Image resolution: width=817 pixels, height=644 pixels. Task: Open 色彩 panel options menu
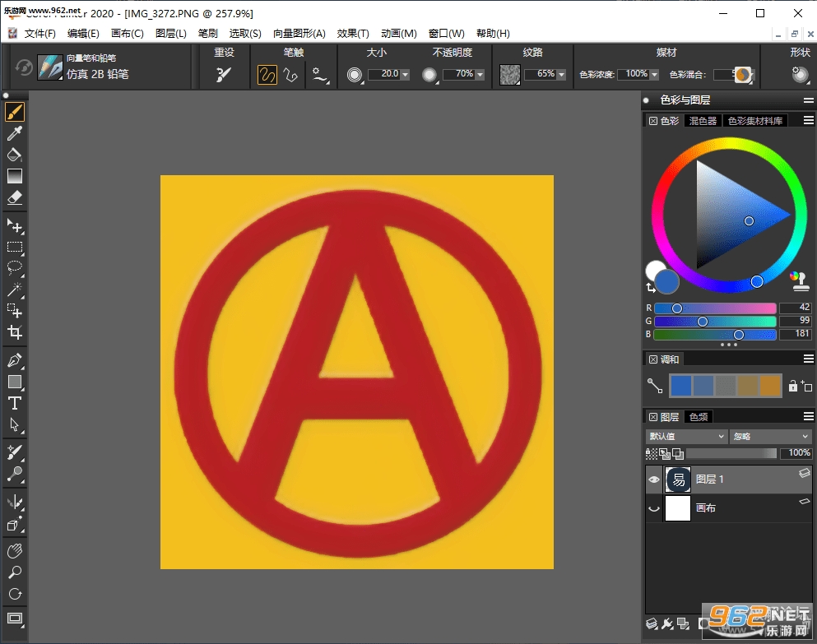coord(808,120)
